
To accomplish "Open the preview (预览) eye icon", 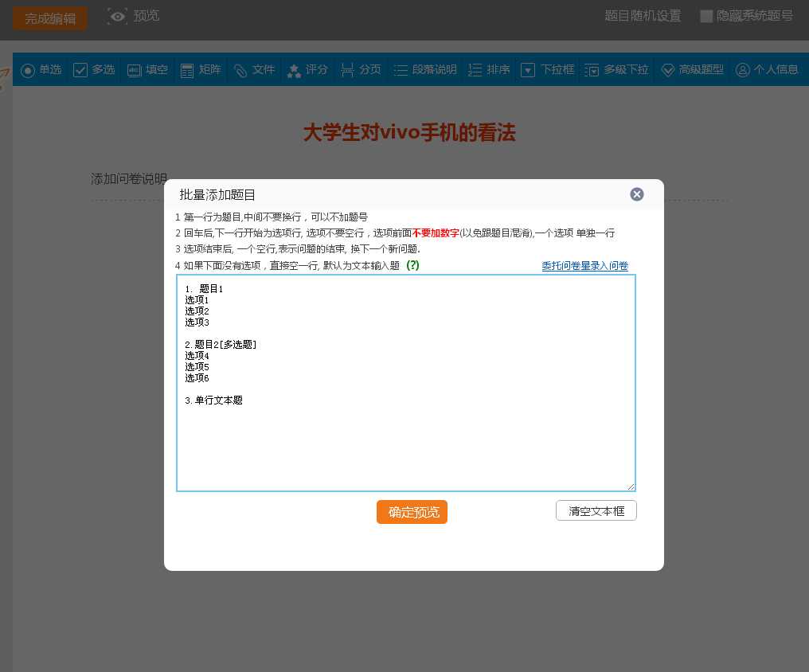I will tap(118, 17).
